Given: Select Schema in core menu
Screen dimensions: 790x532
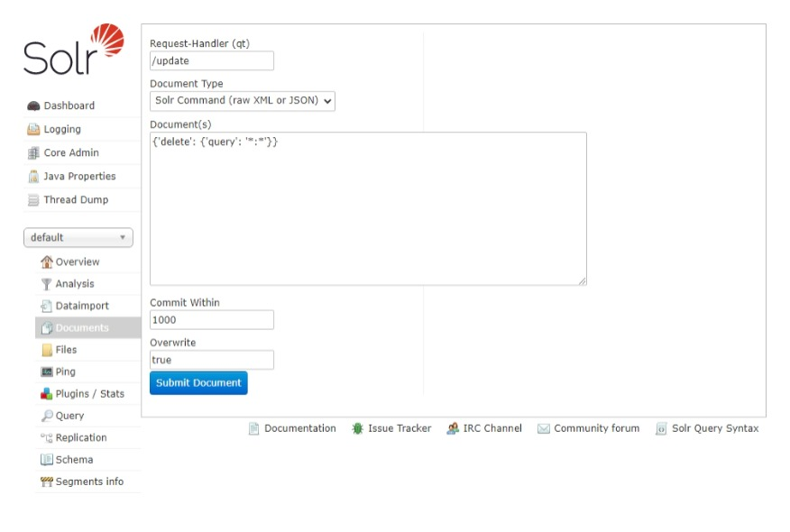Looking at the screenshot, I should coord(74,460).
